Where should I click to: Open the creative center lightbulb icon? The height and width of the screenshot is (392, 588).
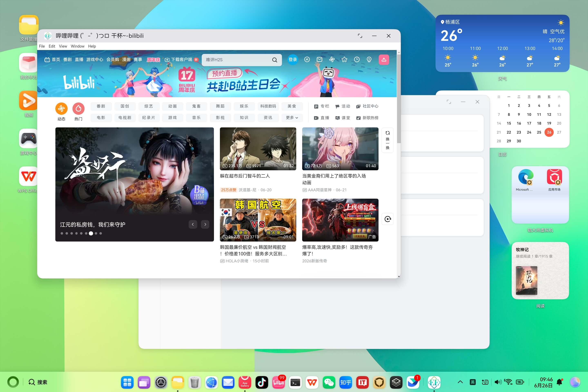[x=369, y=59]
